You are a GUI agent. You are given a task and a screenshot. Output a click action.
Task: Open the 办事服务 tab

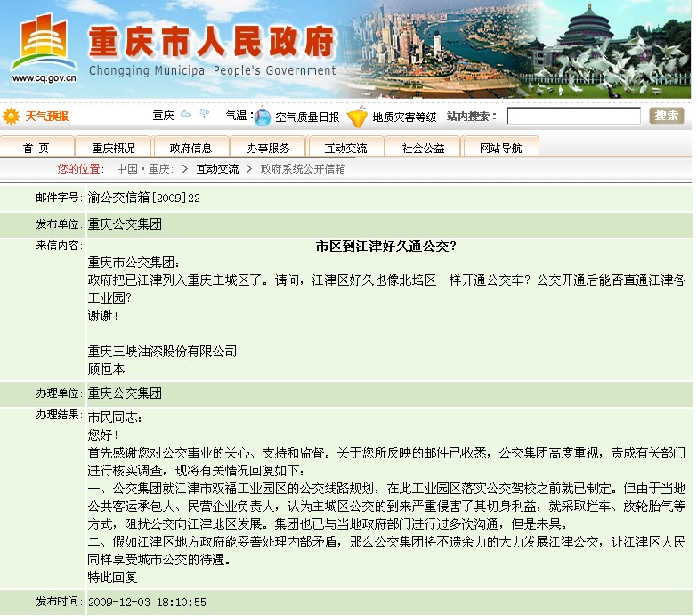coord(268,147)
